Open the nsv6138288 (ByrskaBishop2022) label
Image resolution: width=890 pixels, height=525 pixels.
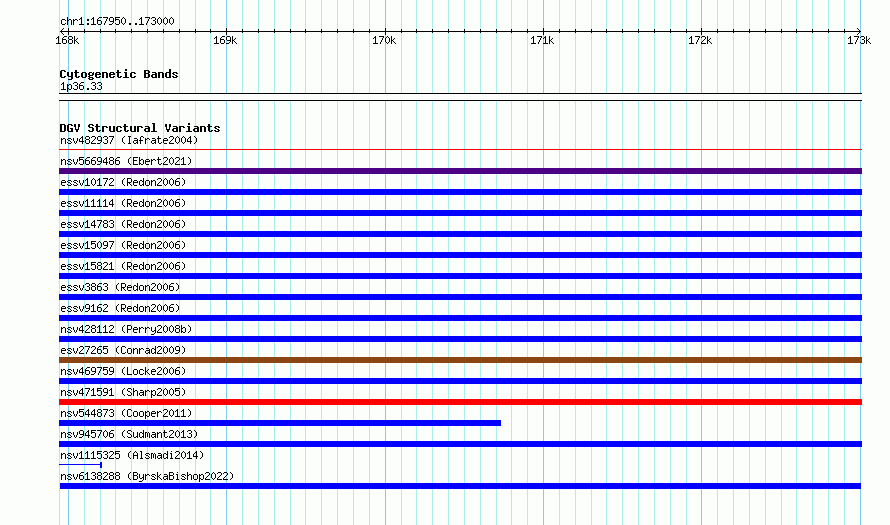(x=147, y=476)
